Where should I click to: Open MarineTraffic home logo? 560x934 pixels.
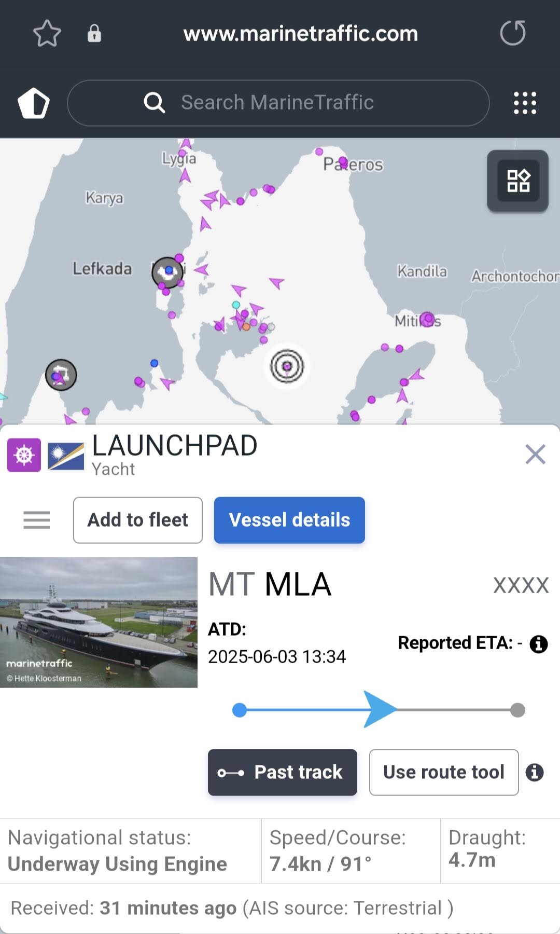tap(34, 103)
